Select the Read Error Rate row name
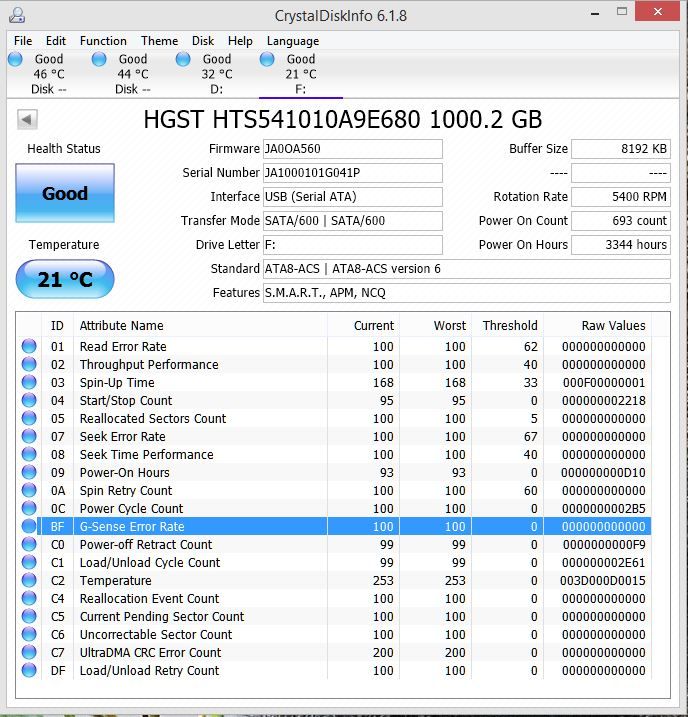This screenshot has width=688, height=717. tap(123, 347)
